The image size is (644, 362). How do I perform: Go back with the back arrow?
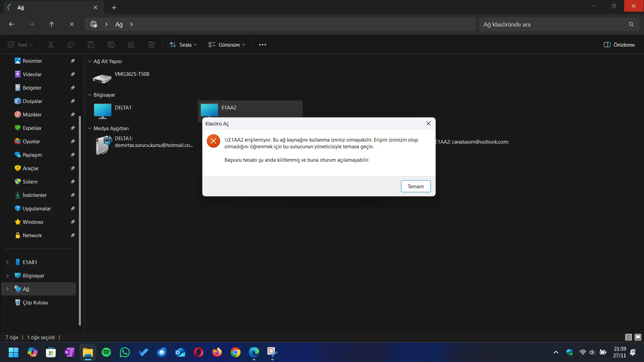(x=11, y=24)
